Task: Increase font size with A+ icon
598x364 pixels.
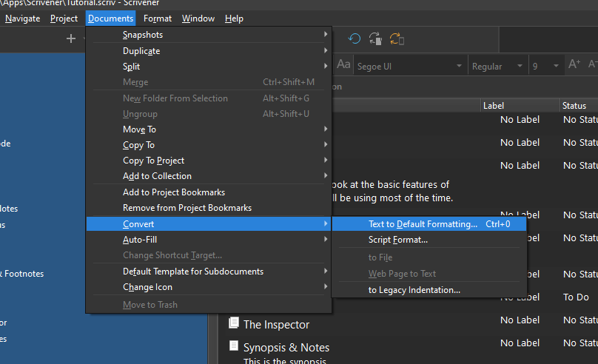Action: pyautogui.click(x=574, y=64)
